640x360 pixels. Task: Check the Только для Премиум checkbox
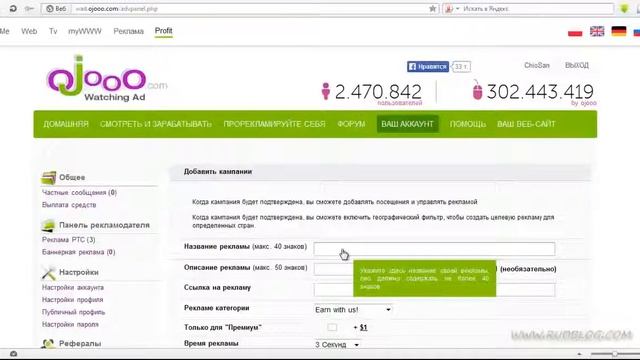(x=332, y=327)
